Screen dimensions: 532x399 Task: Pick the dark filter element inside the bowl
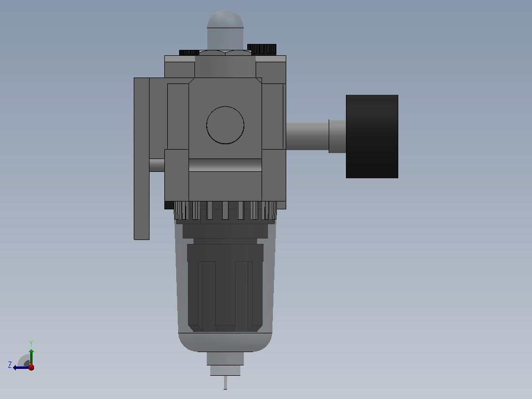[x=225, y=287]
